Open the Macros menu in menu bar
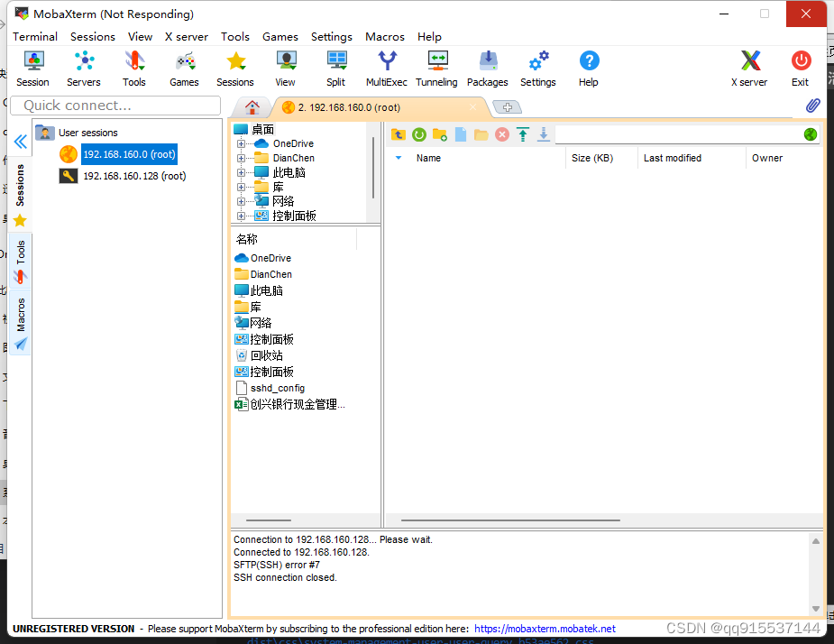The image size is (834, 644). 385,37
